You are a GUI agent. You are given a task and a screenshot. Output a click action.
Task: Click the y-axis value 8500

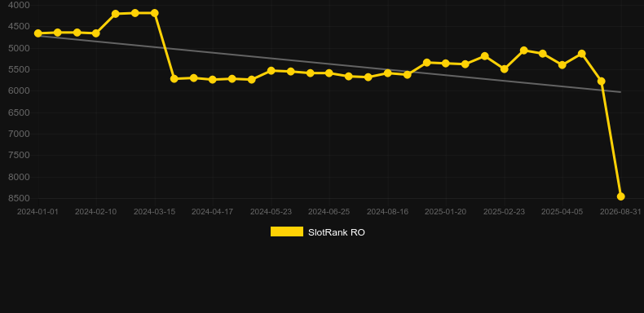[x=19, y=198]
